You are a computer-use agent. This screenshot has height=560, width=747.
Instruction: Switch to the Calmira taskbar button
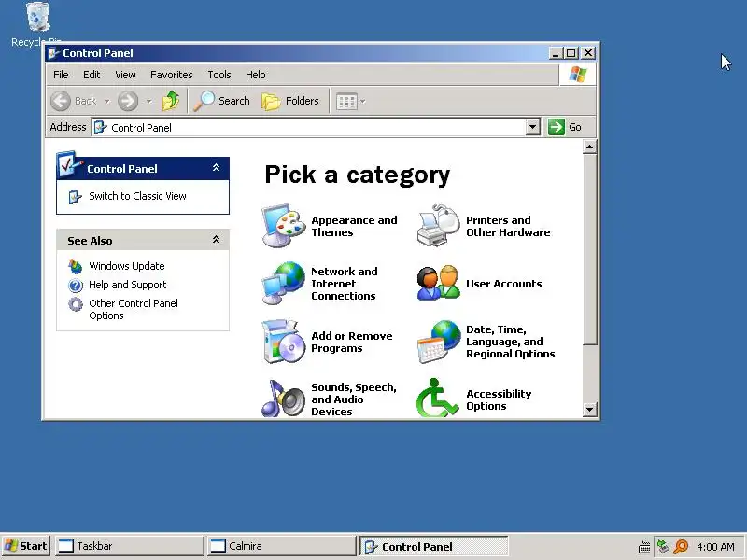(x=282, y=546)
